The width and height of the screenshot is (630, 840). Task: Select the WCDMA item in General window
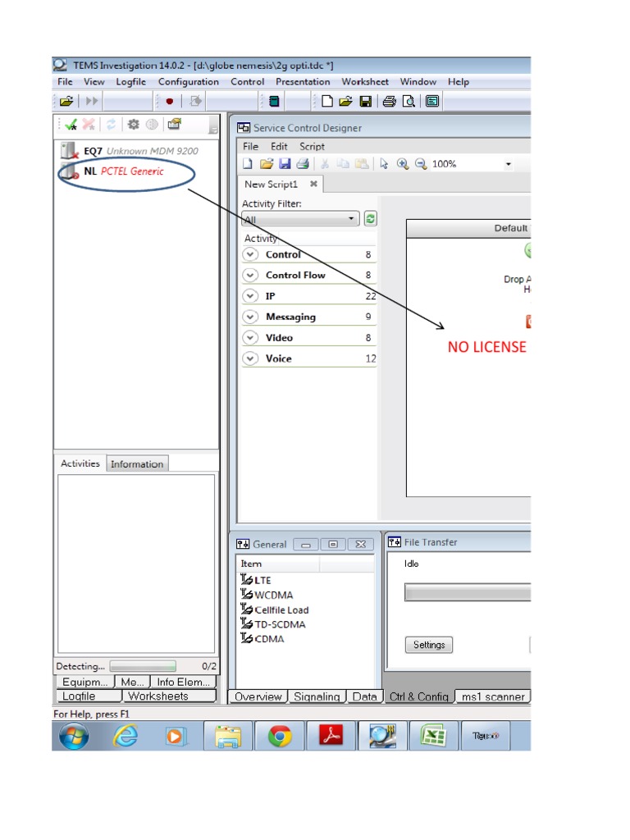[x=267, y=595]
